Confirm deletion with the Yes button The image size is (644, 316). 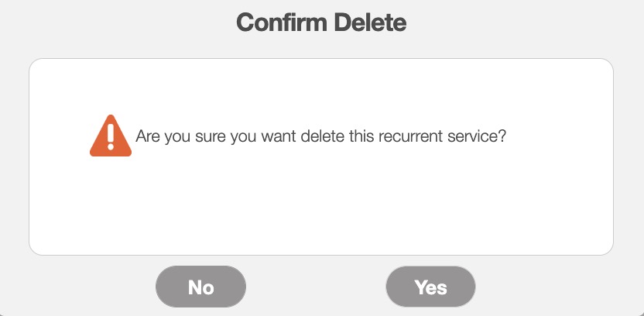430,287
